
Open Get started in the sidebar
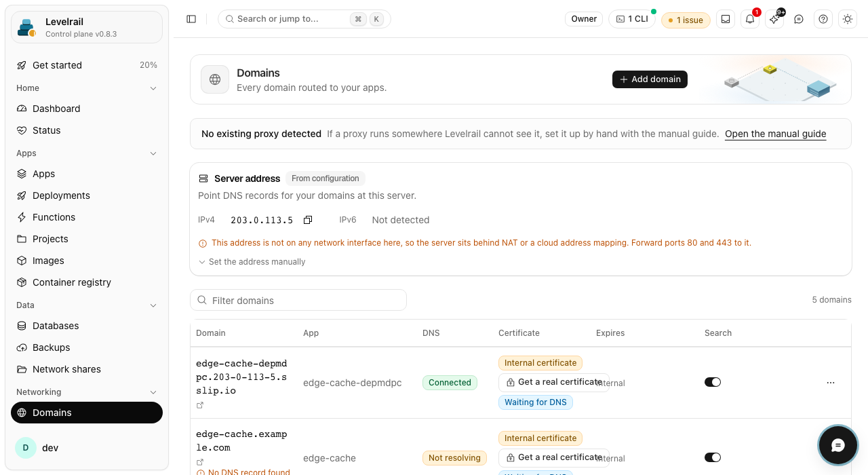(x=87, y=65)
